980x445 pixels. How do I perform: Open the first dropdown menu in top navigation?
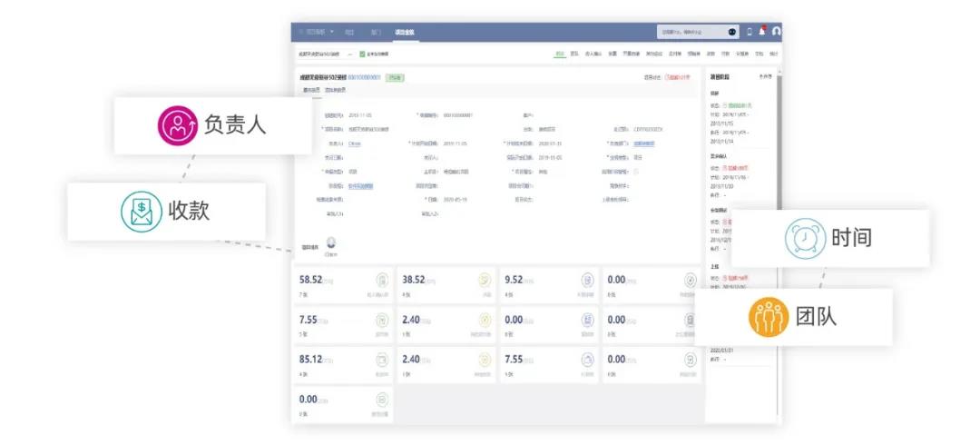click(x=317, y=32)
